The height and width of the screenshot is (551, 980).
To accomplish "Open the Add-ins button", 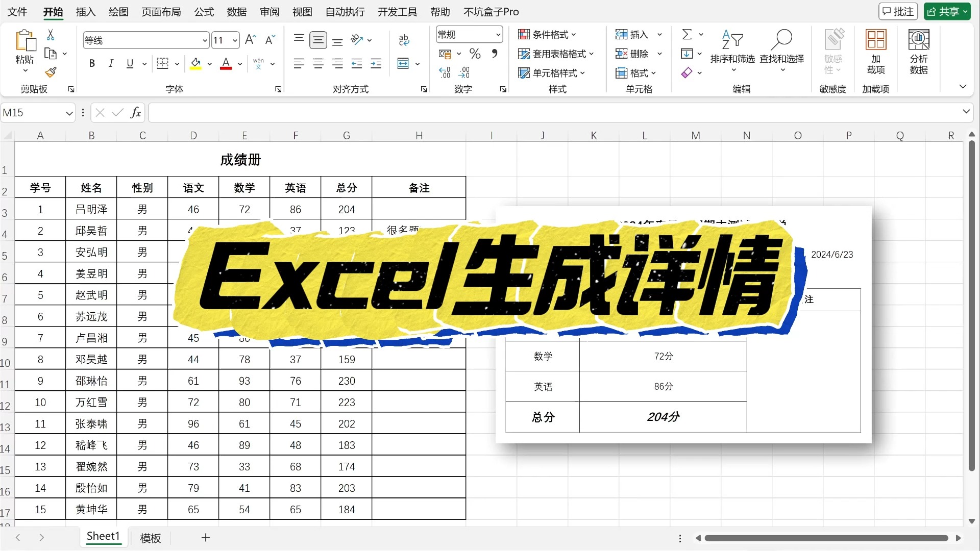I will pyautogui.click(x=876, y=52).
